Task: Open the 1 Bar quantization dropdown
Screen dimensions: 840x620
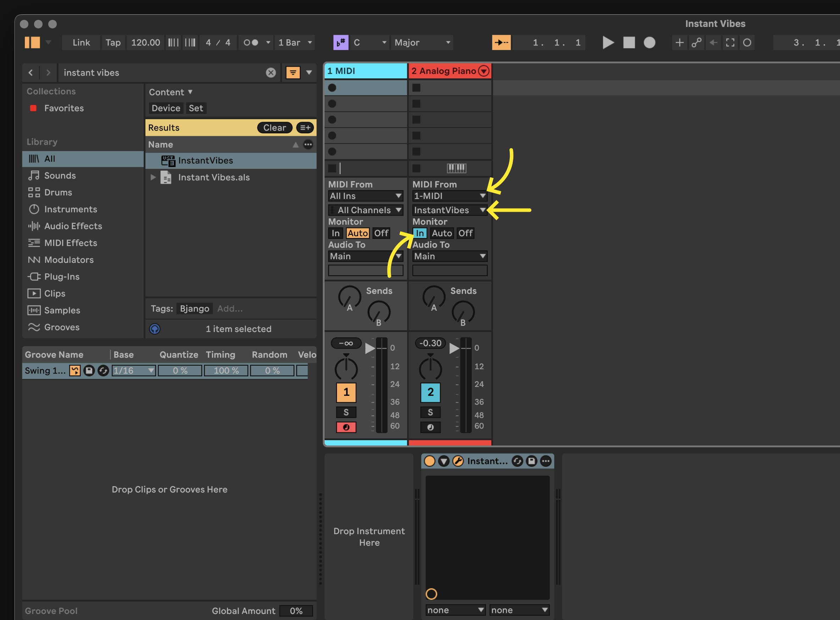Action: pos(295,43)
